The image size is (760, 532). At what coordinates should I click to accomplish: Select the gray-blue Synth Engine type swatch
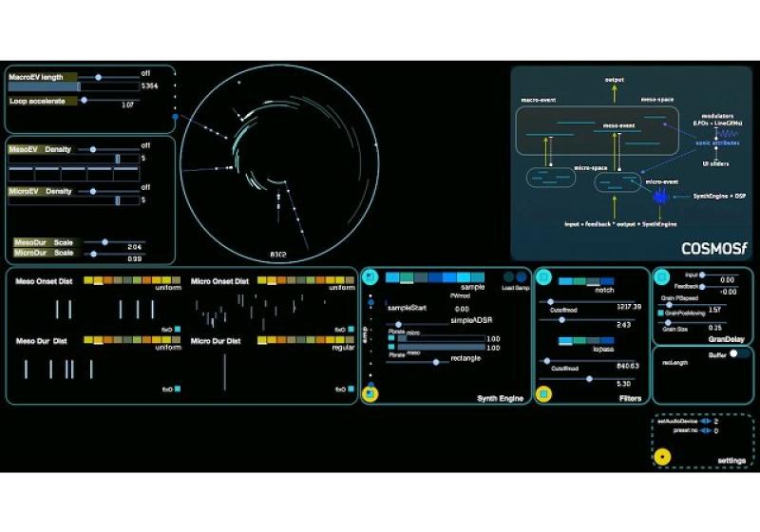[421, 277]
